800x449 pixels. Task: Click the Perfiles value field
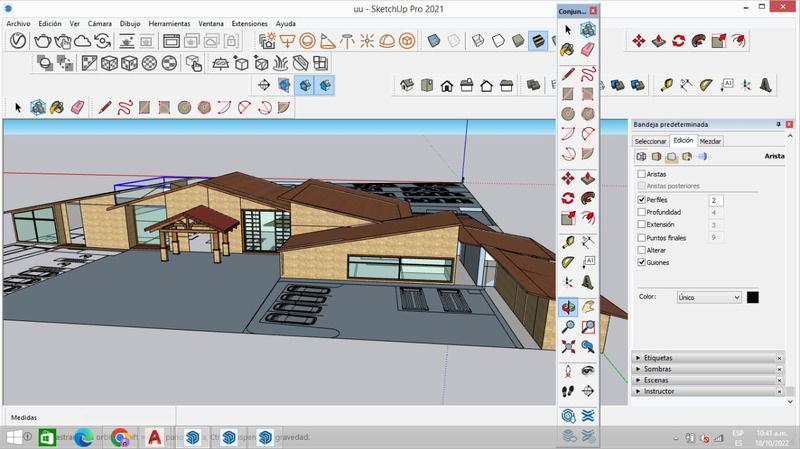click(x=715, y=201)
